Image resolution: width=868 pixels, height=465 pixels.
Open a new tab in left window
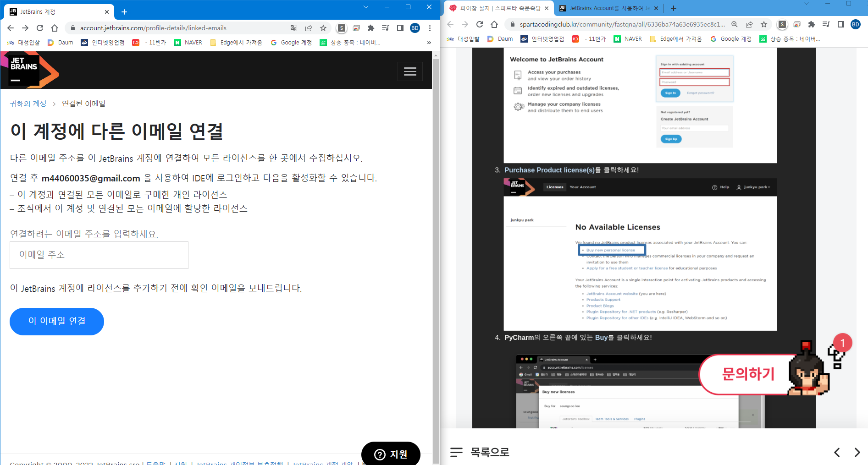click(x=124, y=12)
